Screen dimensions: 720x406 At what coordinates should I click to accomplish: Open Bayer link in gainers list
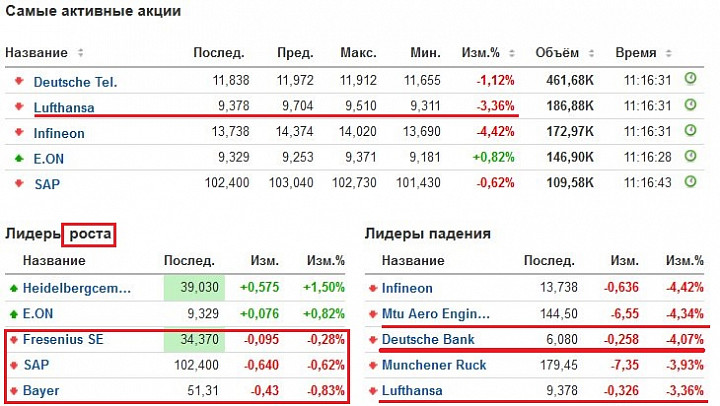[41, 391]
